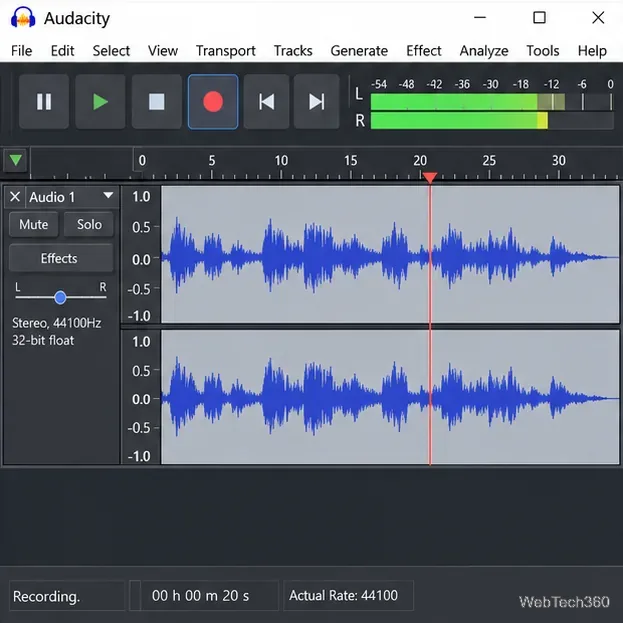Solo the Audio 1 track
Viewport: 623px width, 623px height.
point(89,224)
